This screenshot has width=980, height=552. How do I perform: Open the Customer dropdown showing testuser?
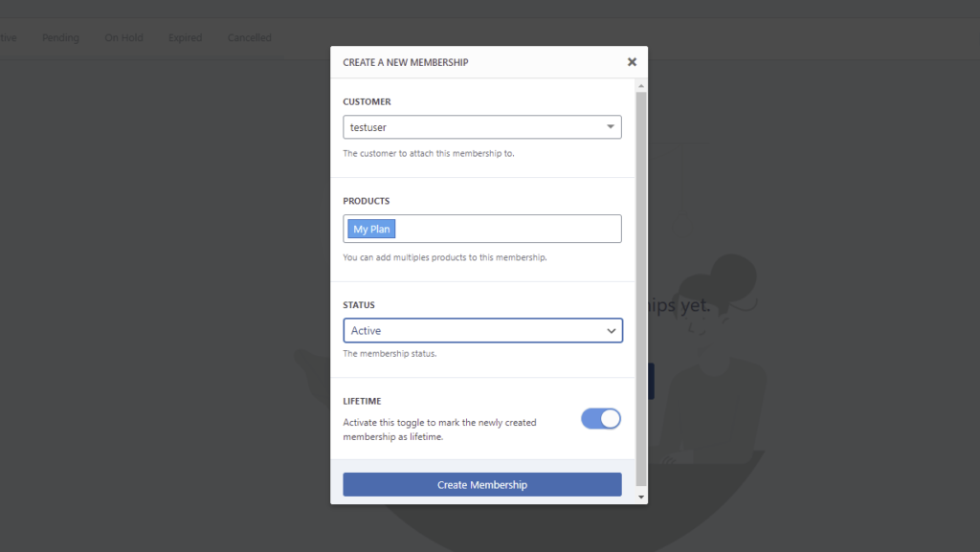pos(481,126)
